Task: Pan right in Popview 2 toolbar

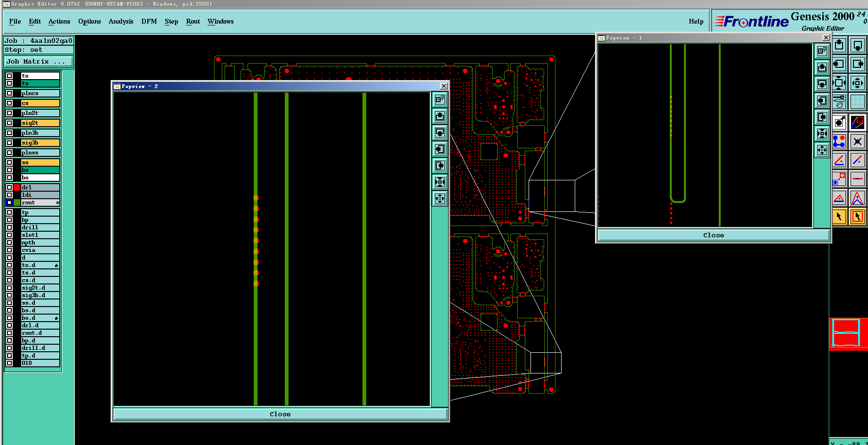Action: 440,166
